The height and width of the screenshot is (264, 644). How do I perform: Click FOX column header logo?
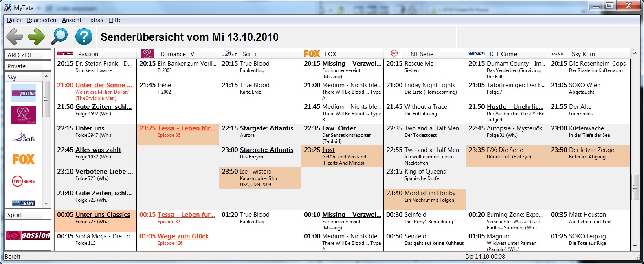(312, 53)
